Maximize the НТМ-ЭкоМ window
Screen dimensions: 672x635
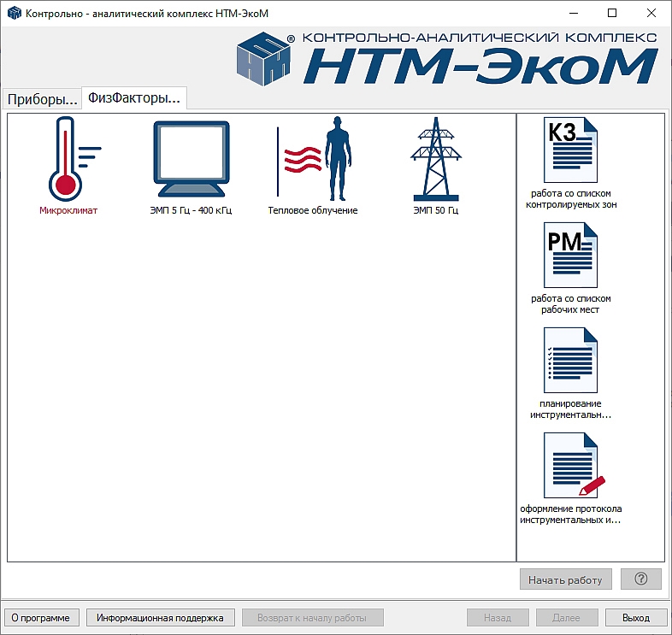click(612, 14)
